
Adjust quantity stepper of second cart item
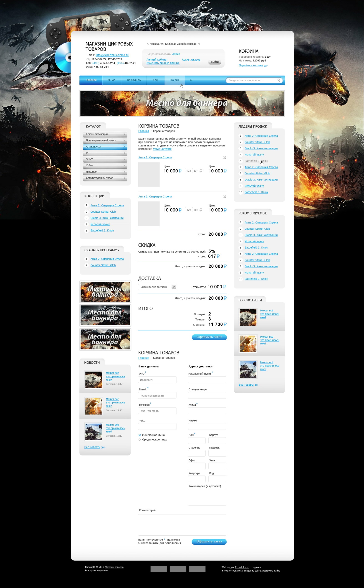pyautogui.click(x=201, y=210)
